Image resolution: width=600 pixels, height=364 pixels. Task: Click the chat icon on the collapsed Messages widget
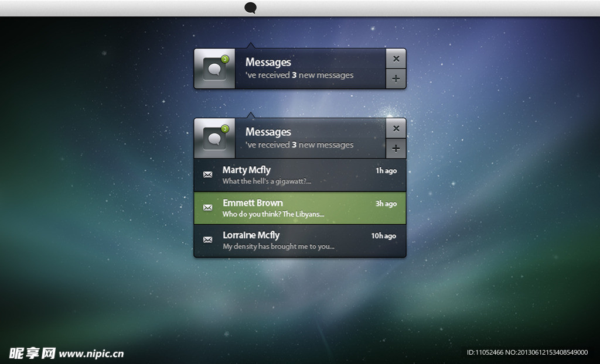click(x=214, y=70)
